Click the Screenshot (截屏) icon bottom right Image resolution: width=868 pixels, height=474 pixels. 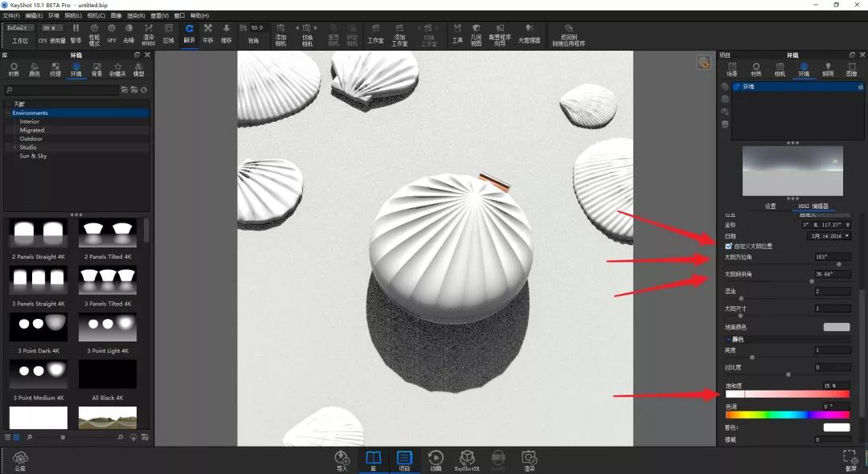tap(850, 460)
